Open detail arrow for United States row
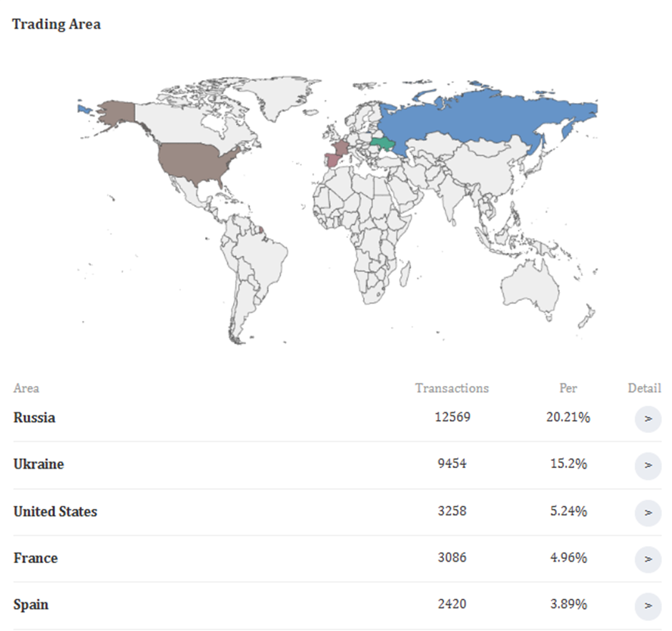Viewport: 672px width, 631px height. [x=648, y=512]
